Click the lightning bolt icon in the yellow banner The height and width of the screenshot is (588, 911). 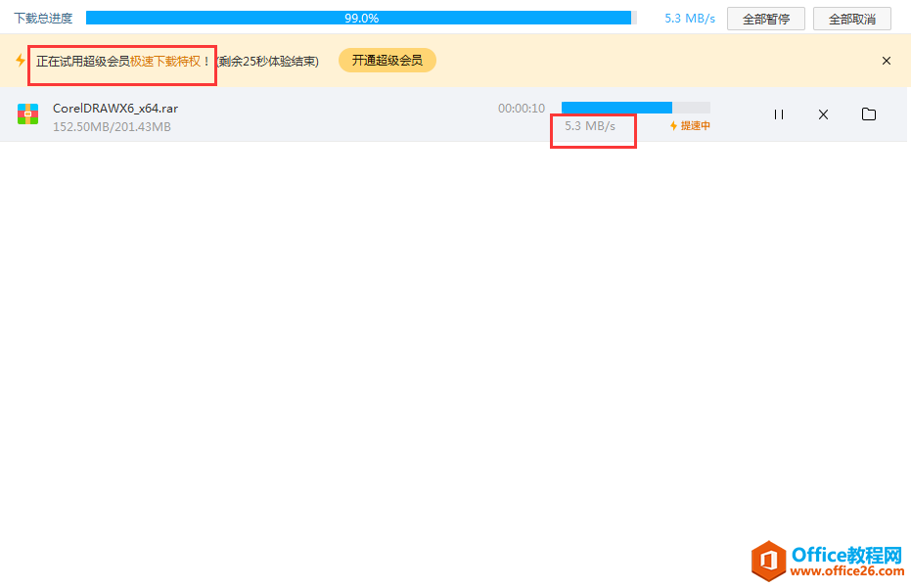pyautogui.click(x=21, y=60)
